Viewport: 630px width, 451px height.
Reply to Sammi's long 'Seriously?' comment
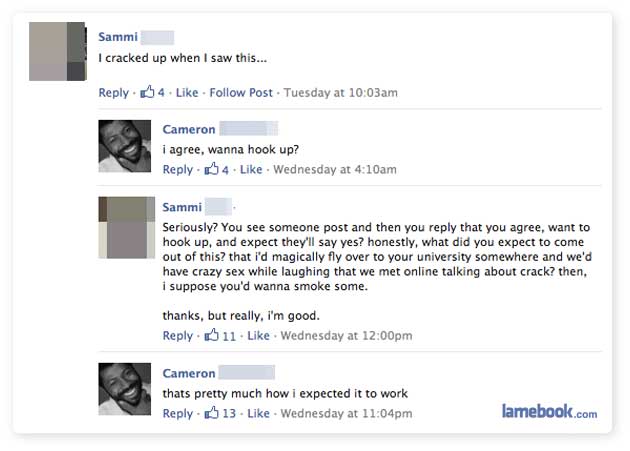pos(177,336)
